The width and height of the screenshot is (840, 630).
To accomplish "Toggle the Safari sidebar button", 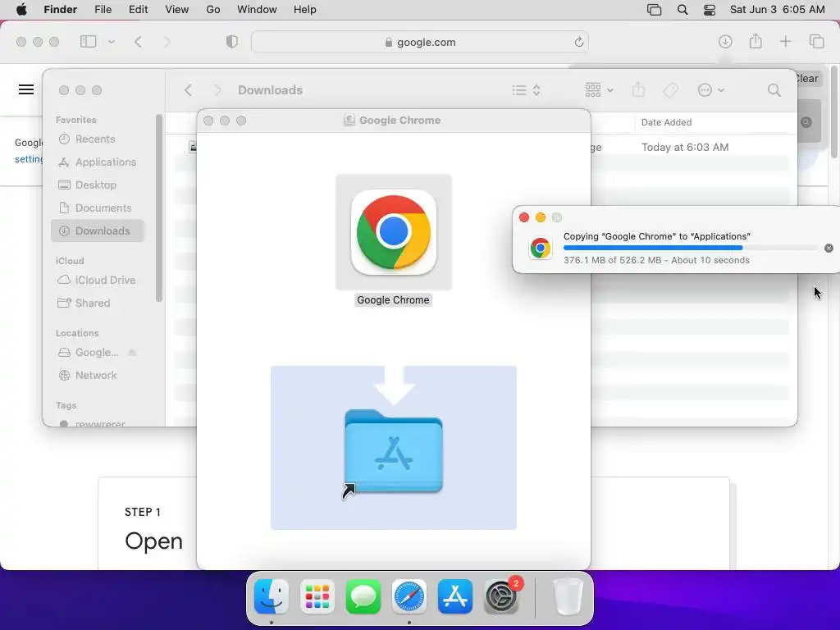I will point(89,42).
